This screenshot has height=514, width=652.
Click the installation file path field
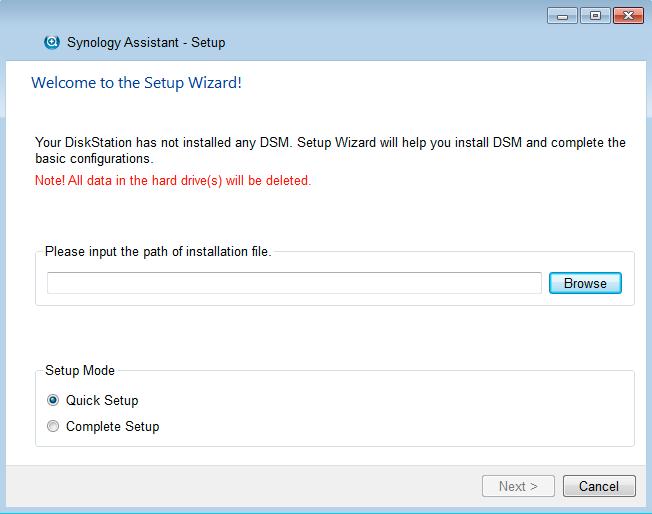tap(294, 283)
